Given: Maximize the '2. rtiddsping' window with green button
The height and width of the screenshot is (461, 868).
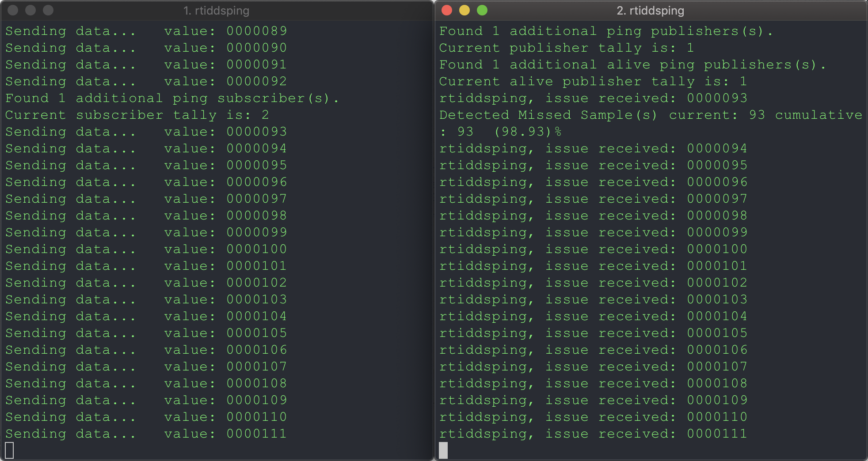Looking at the screenshot, I should 482,10.
